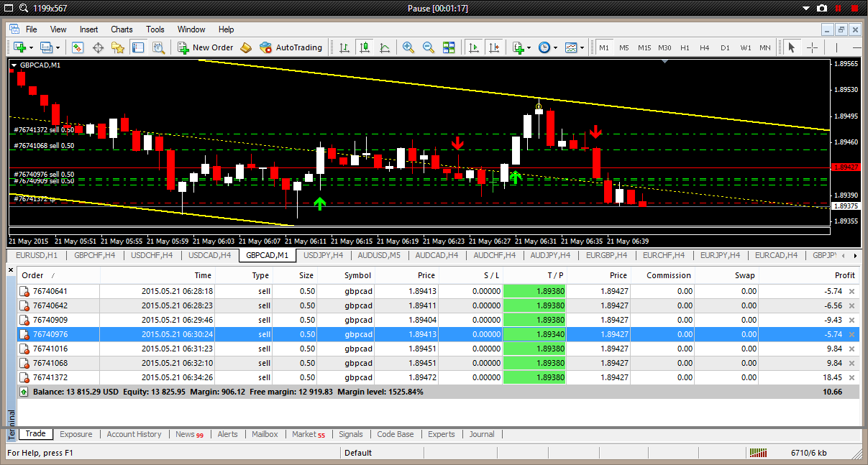Click the New Order button
The width and height of the screenshot is (868, 465).
coord(206,47)
